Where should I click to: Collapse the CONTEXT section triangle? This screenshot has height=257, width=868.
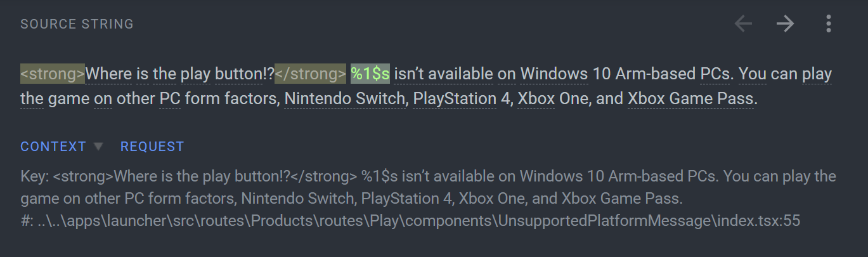coord(98,147)
